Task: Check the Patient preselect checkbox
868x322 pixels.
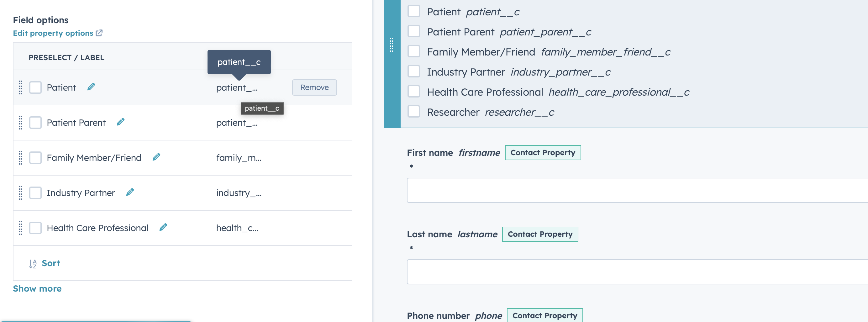Action: (x=35, y=87)
